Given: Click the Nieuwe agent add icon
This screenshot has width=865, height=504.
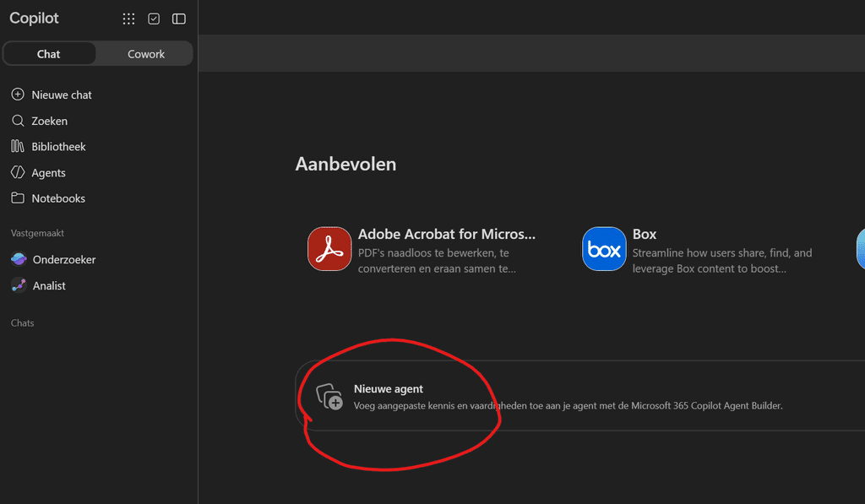Looking at the screenshot, I should [x=329, y=397].
